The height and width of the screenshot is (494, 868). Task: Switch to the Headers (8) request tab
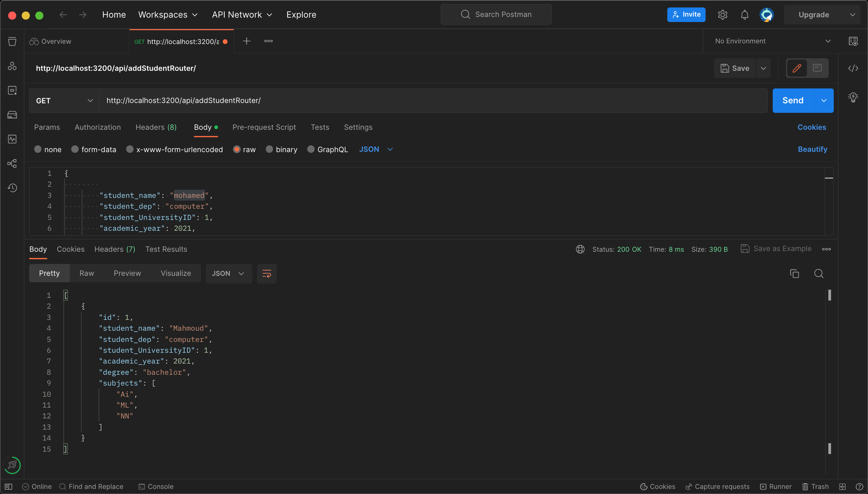tap(156, 127)
